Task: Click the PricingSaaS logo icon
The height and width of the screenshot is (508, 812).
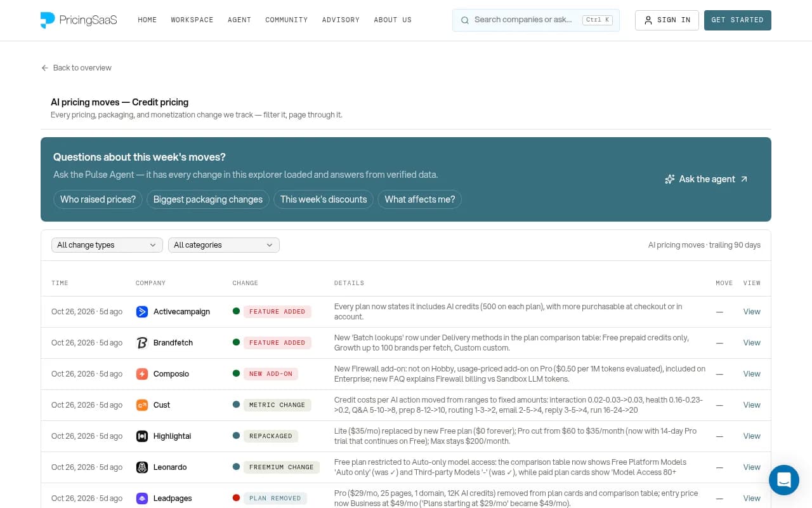Action: (48, 20)
